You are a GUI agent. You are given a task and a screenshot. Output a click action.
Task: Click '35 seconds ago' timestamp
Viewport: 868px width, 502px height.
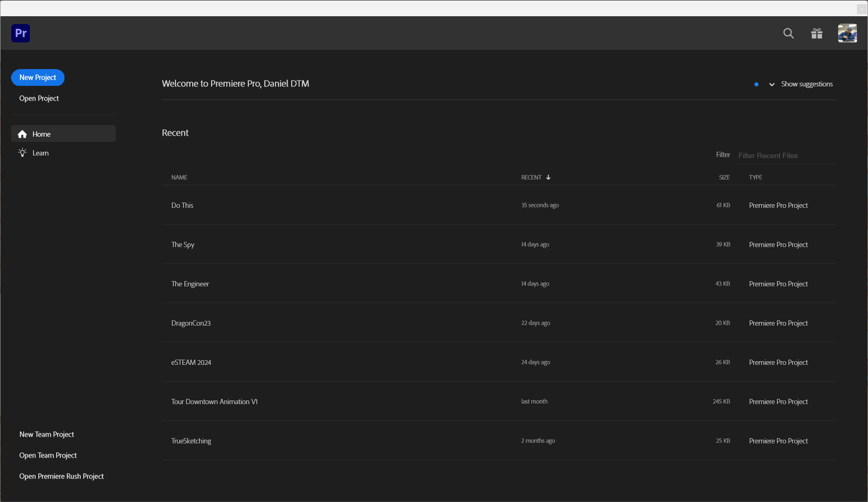(540, 205)
